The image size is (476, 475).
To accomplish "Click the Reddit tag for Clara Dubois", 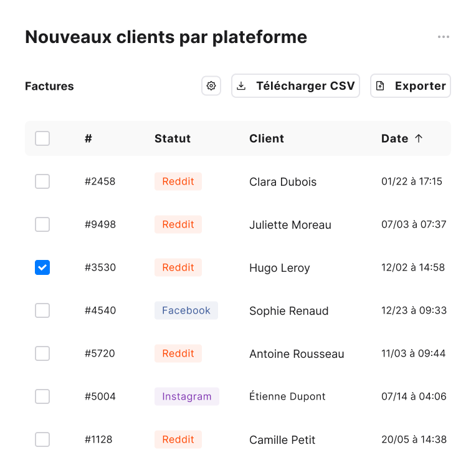I will pyautogui.click(x=178, y=181).
